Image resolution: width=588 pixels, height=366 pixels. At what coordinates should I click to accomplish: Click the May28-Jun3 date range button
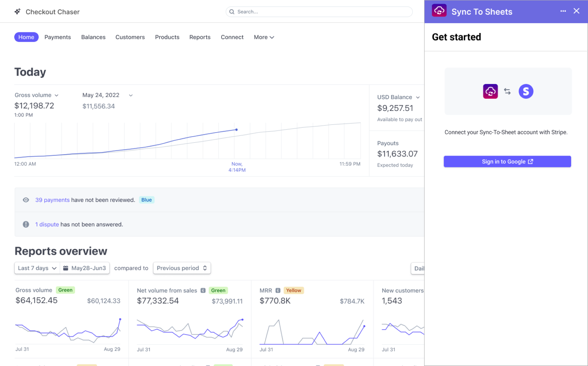85,268
